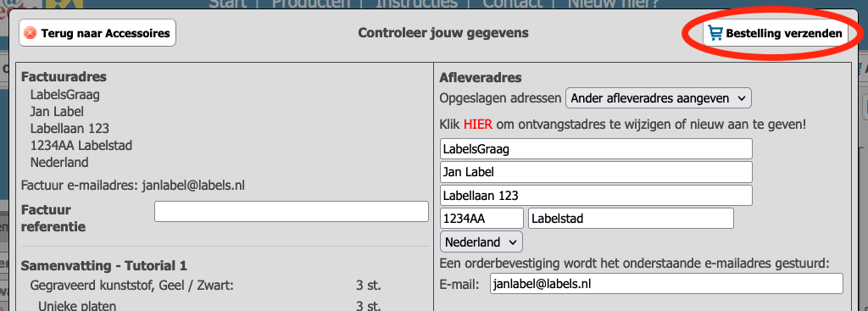
Task: Click the Labelstad city field
Action: (x=631, y=219)
